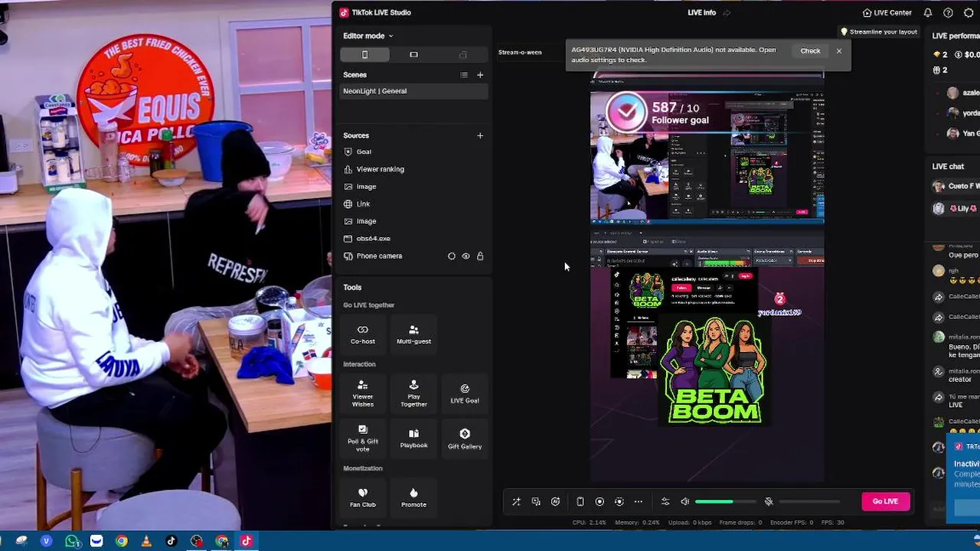Open the Fan Club tool

coord(363,497)
